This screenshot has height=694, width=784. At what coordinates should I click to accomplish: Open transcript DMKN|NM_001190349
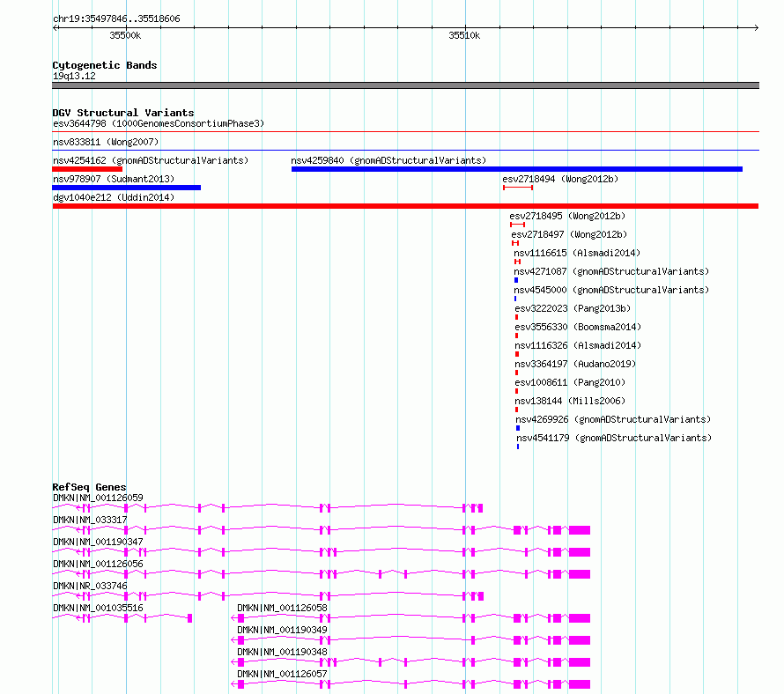pyautogui.click(x=282, y=630)
